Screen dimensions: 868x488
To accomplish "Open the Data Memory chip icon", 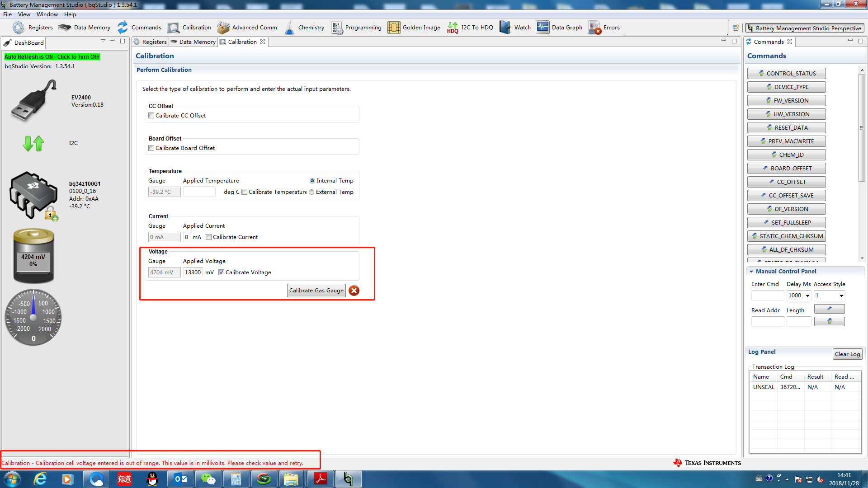I will pyautogui.click(x=65, y=28).
